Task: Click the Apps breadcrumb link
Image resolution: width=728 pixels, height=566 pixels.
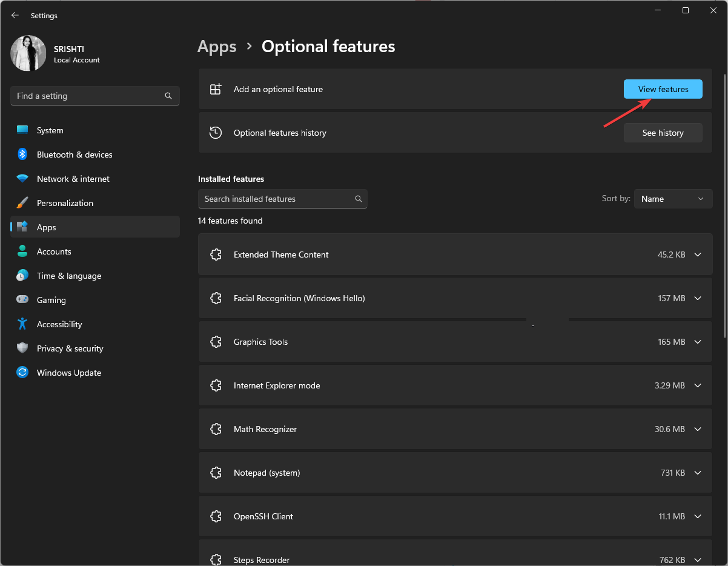Action: click(x=217, y=47)
